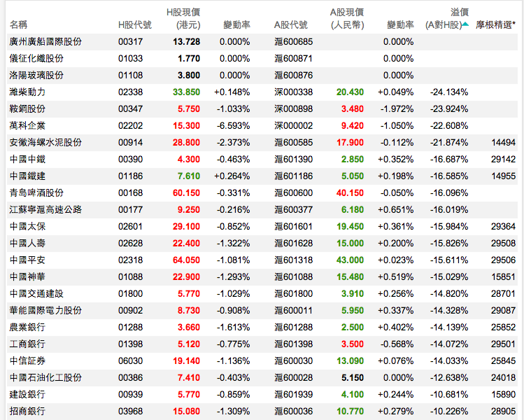Open JP Morgan pick code 29501

503,344
